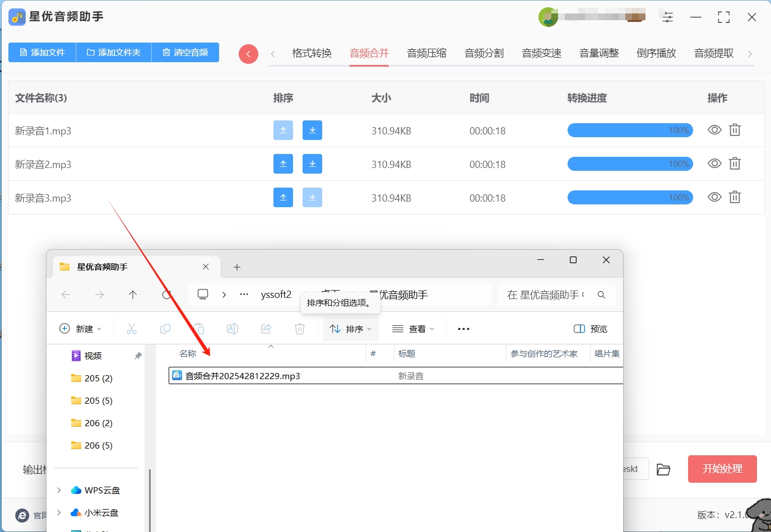Click progress bar of 新录音1.mp3
The image size is (771, 532).
point(630,130)
